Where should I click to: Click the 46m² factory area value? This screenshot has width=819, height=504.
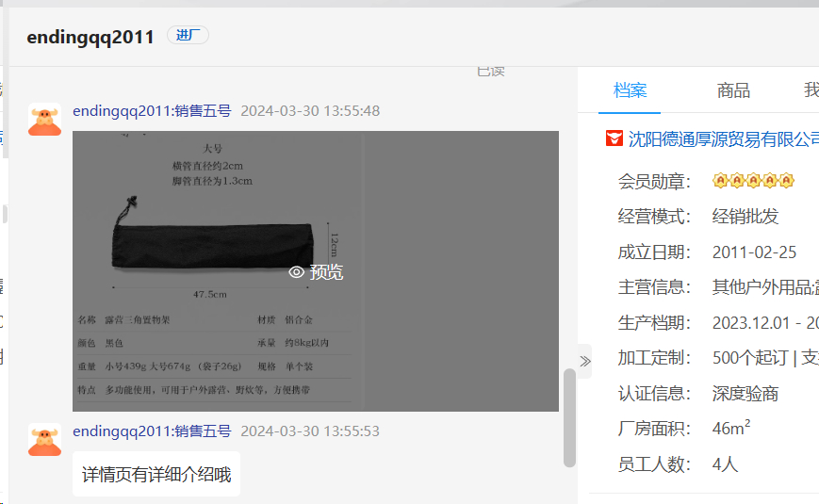click(x=731, y=428)
